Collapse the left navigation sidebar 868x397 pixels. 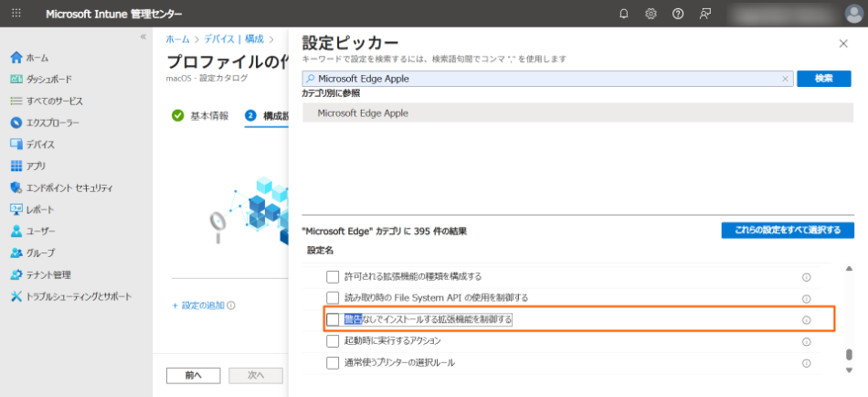tap(143, 37)
